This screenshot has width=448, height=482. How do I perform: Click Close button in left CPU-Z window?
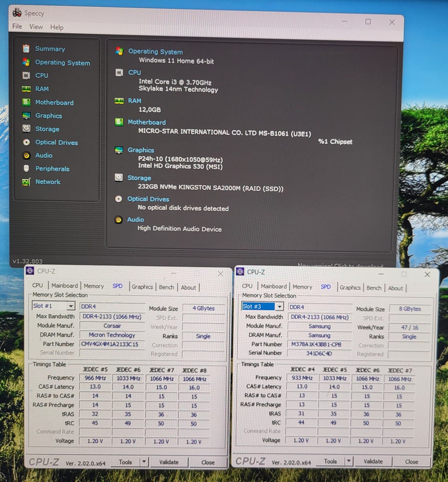pyautogui.click(x=208, y=462)
